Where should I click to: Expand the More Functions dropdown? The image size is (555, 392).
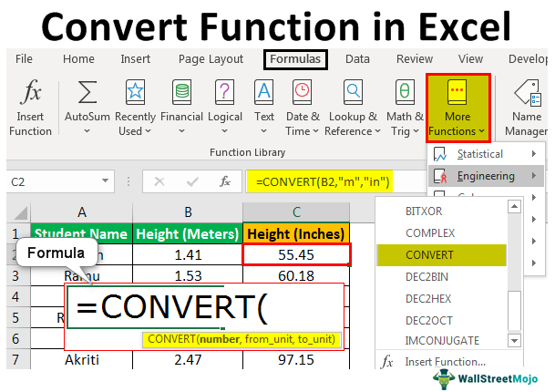pyautogui.click(x=457, y=107)
